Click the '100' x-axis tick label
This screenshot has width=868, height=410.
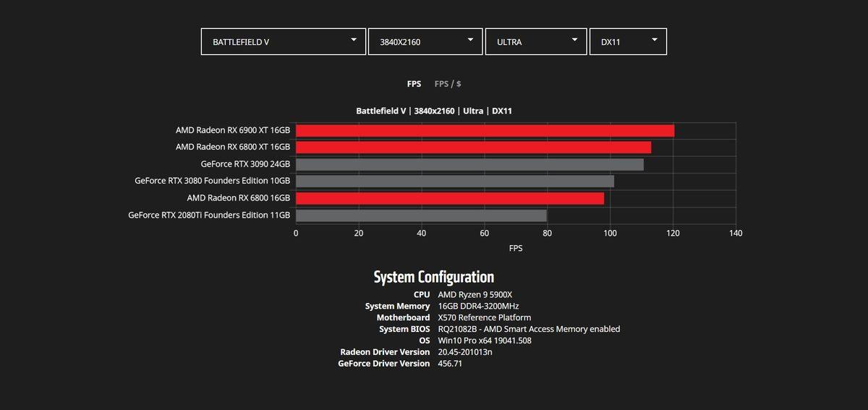[x=610, y=233]
